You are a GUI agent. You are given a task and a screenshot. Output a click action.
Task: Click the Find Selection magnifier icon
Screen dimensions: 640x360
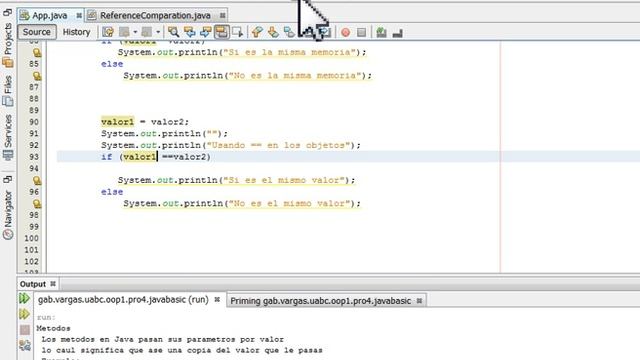coord(173,32)
